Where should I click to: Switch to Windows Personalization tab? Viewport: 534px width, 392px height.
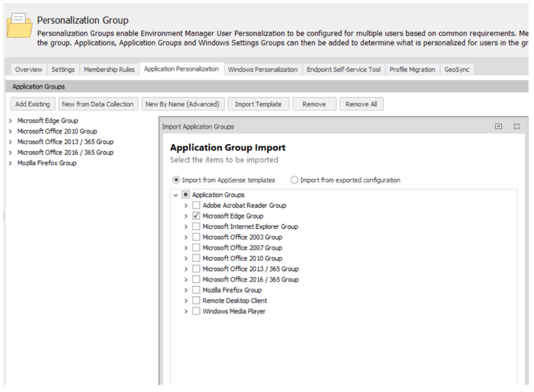click(262, 69)
